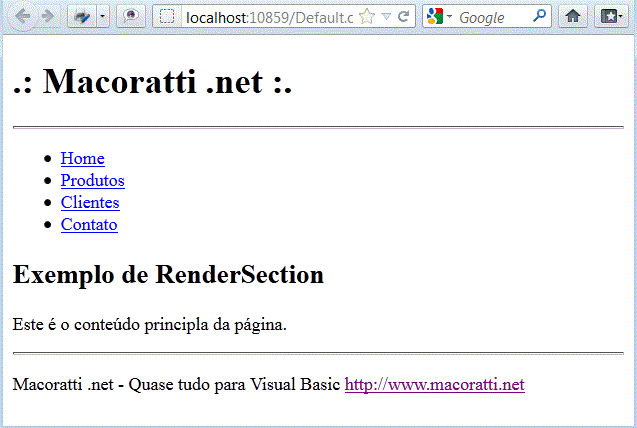Open the Contato link
637x428 pixels.
[89, 225]
